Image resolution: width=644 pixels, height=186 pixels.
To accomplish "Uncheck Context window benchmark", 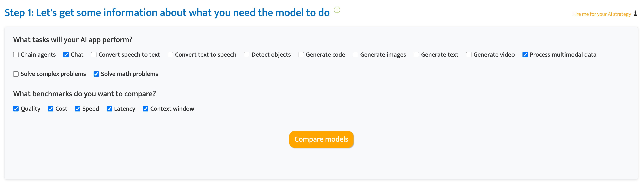I will pos(145,109).
